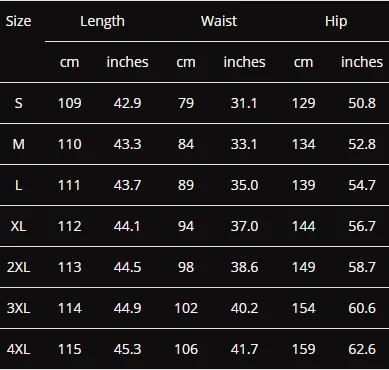Select the XL size row label
This screenshot has height=370, width=389.
19,226
